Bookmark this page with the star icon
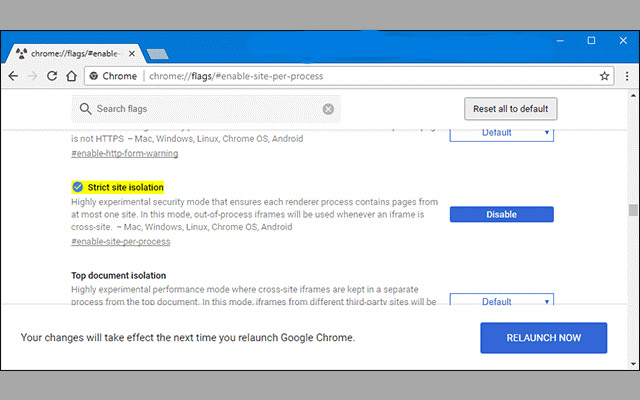Image resolution: width=640 pixels, height=400 pixels. (604, 76)
